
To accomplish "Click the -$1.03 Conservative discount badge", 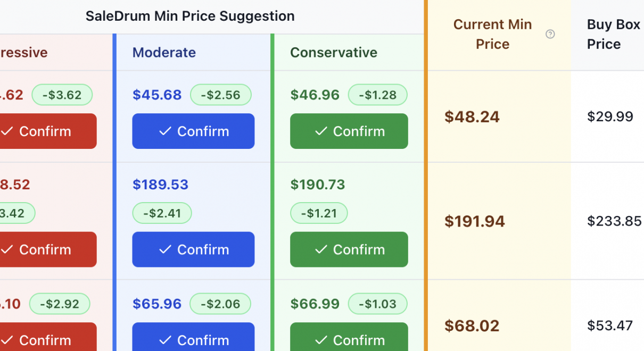I will pos(377,304).
